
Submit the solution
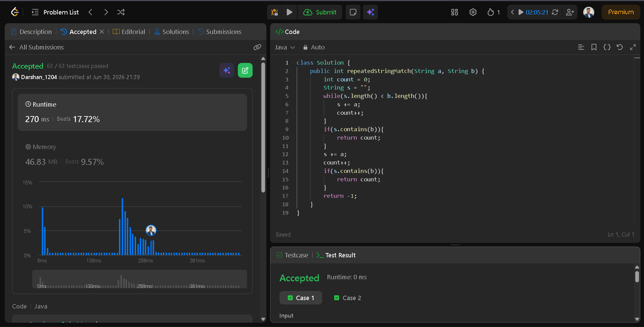(x=320, y=12)
